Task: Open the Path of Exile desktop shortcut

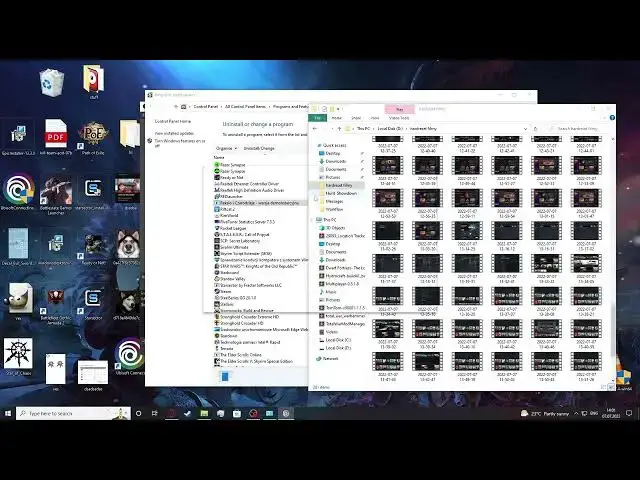Action: tap(93, 136)
